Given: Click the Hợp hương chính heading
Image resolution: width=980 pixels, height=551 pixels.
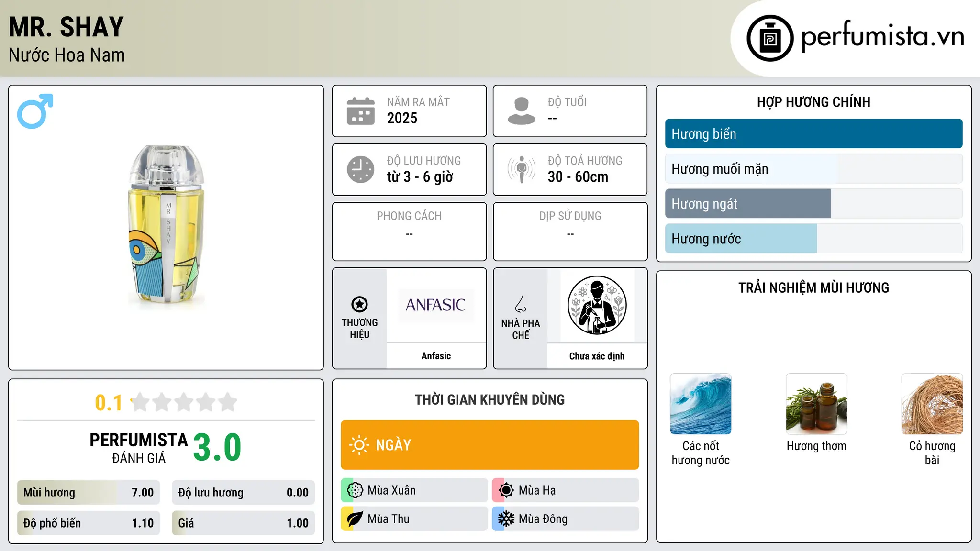Looking at the screenshot, I should coord(813,102).
